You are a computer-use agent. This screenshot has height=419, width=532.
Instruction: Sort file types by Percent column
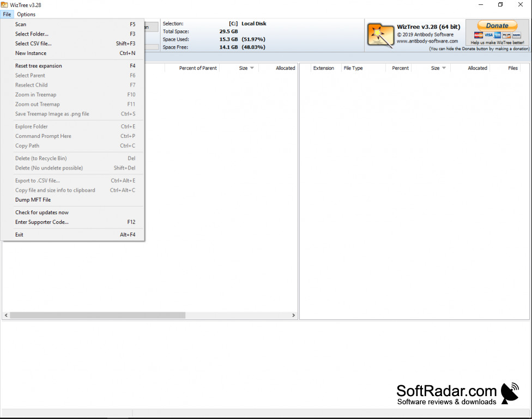coord(398,68)
